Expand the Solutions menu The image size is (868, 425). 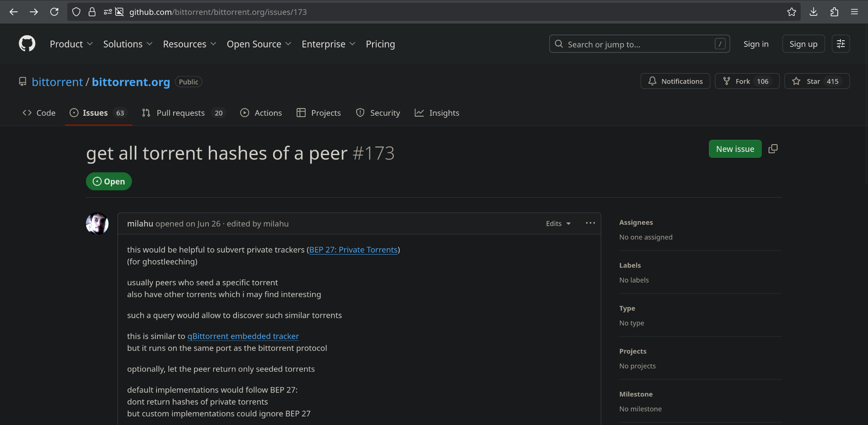point(128,44)
